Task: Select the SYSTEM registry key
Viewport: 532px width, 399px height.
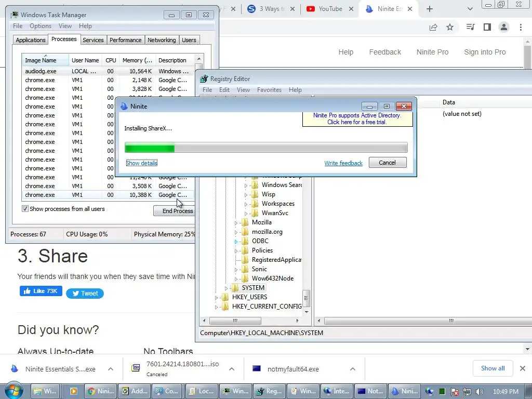Action: point(253,288)
